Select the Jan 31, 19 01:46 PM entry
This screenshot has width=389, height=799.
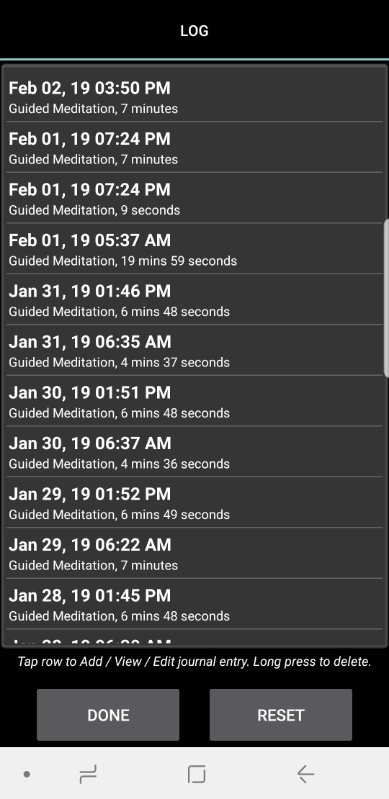(194, 299)
